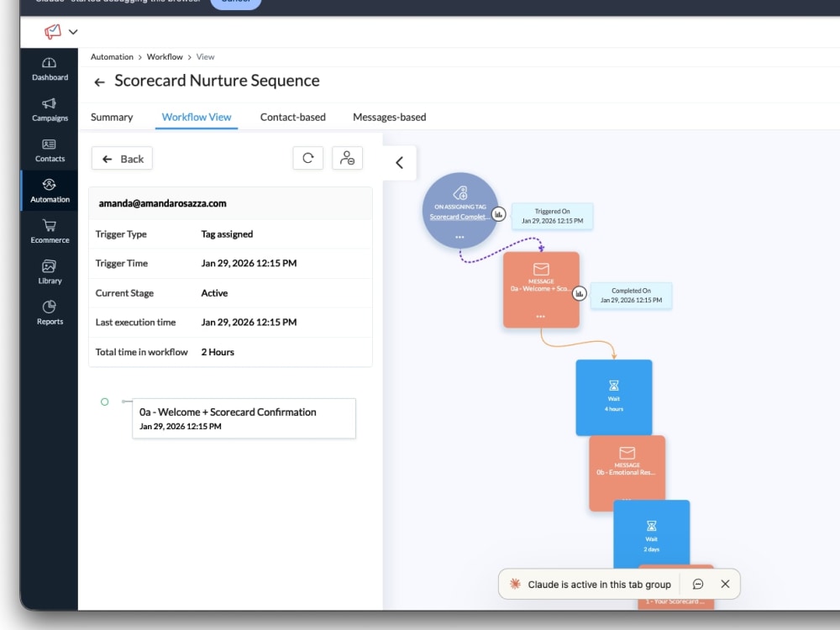Click the timeline circle marker for 0a entry
The height and width of the screenshot is (630, 840).
pos(104,402)
